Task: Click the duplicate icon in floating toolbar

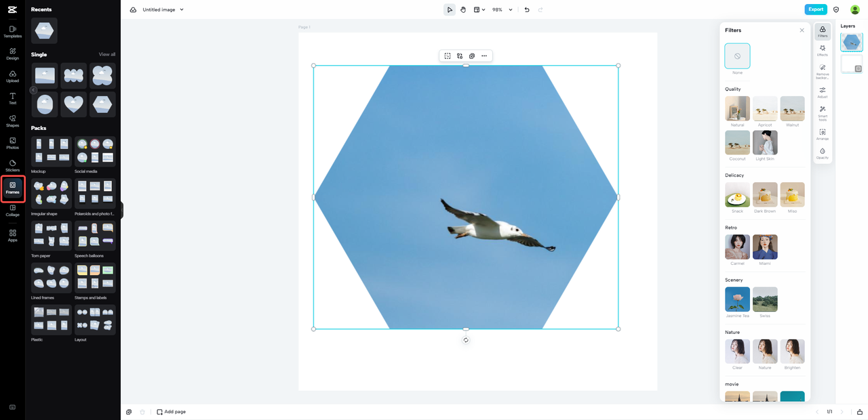Action: pos(472,56)
